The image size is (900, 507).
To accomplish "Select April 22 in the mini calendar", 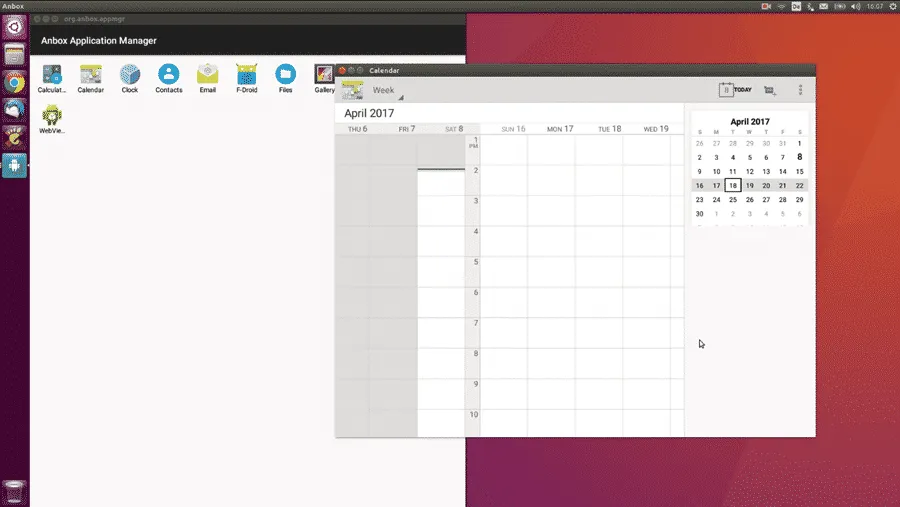I will pos(800,185).
